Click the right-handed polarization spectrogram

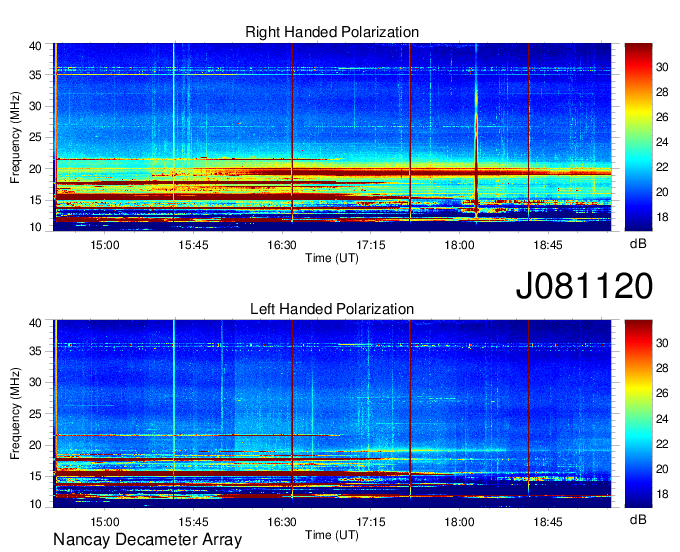click(x=332, y=137)
